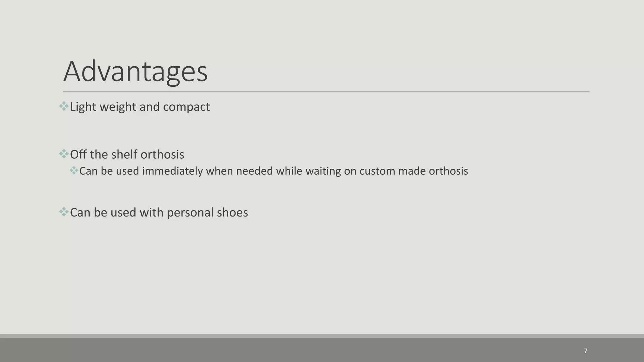Screen dimensions: 644x362
Task: Click the bullet icon before personal shoes line
Action: (64, 212)
